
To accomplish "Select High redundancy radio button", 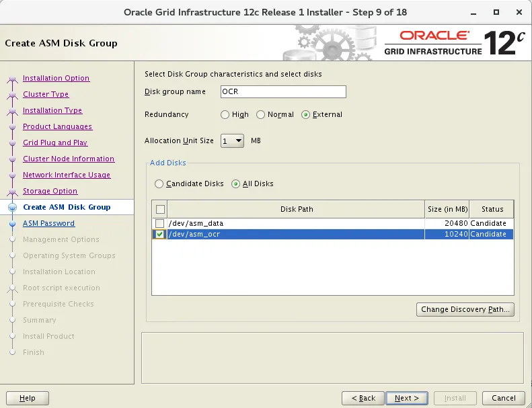I will tap(225, 115).
